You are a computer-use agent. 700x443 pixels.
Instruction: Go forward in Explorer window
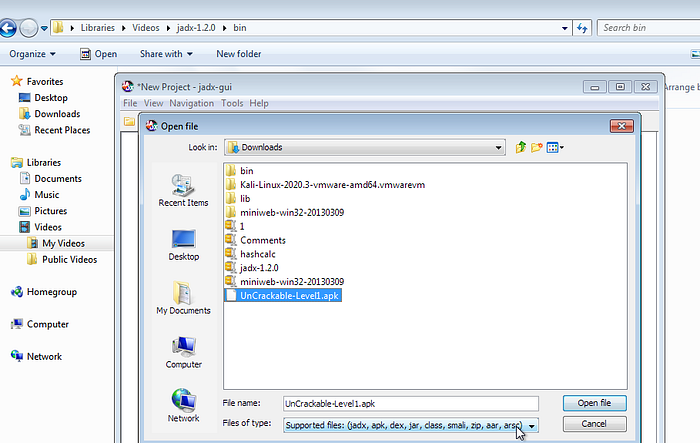coord(29,28)
